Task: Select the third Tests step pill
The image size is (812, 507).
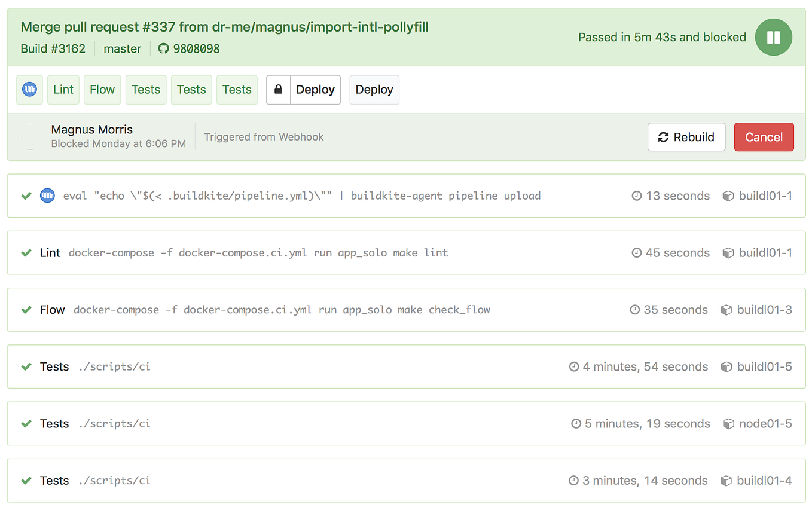Action: [x=237, y=90]
